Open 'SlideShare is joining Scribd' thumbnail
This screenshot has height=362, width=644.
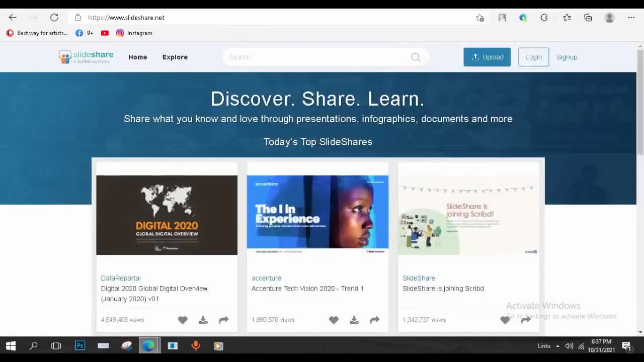point(468,215)
